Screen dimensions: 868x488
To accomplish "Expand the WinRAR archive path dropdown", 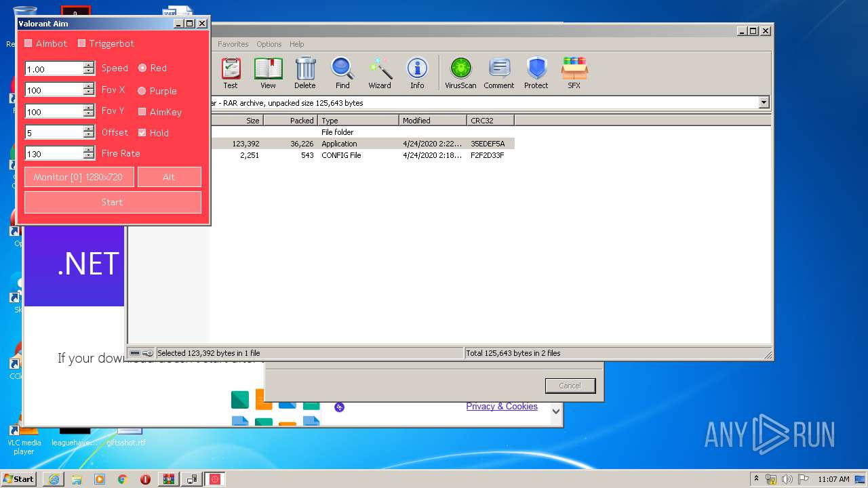I will point(764,103).
